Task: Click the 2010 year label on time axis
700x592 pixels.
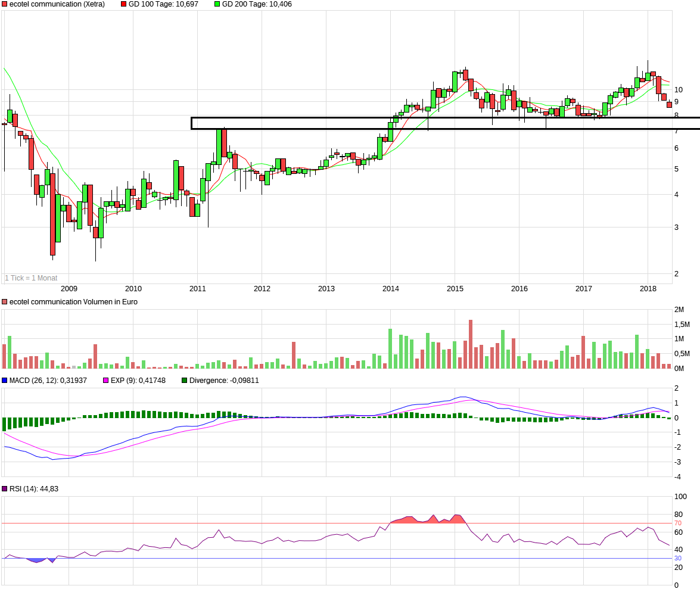Action: coord(133,288)
